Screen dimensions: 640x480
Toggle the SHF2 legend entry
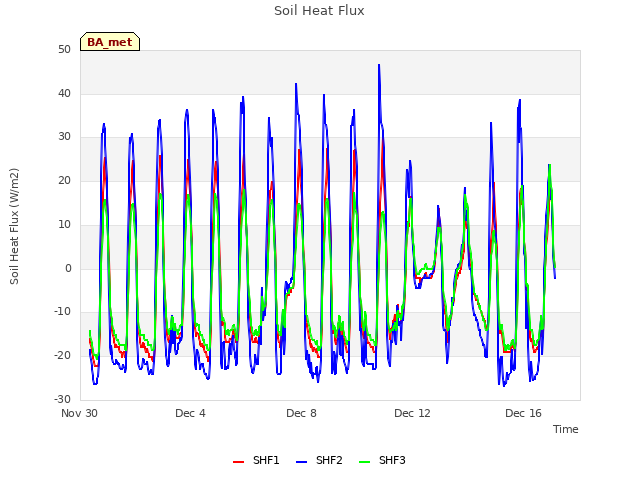[x=319, y=461]
